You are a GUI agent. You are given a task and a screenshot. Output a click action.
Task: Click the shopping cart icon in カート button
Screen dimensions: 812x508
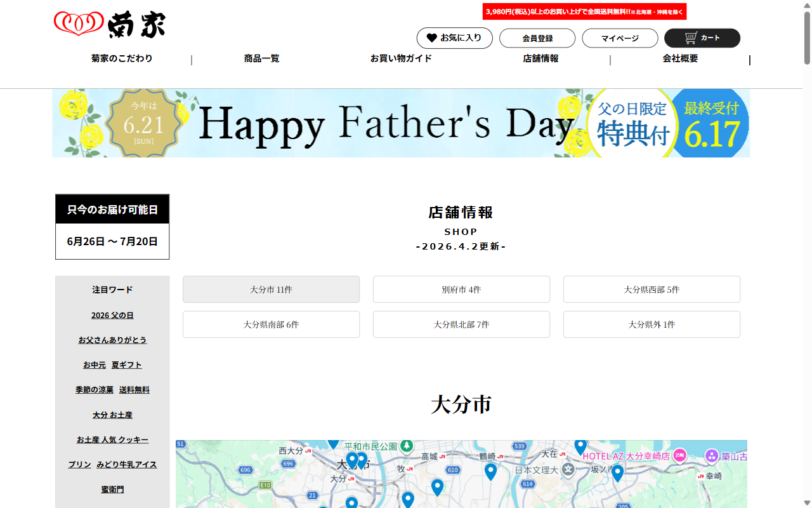[x=691, y=38]
